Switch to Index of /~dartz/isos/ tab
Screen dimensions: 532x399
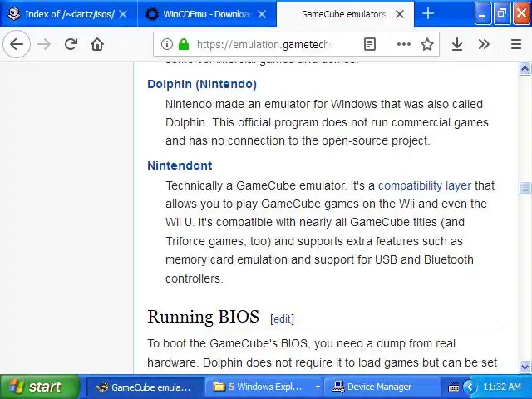69,14
